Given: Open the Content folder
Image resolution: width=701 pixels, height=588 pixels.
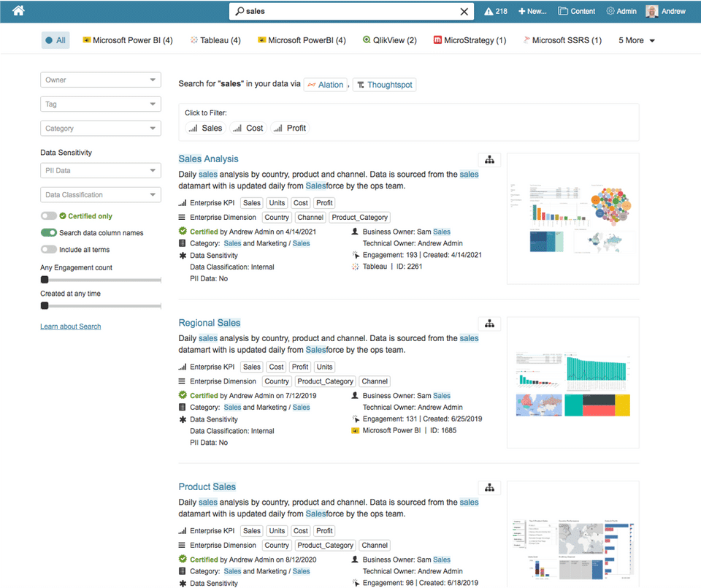Looking at the screenshot, I should (x=577, y=11).
